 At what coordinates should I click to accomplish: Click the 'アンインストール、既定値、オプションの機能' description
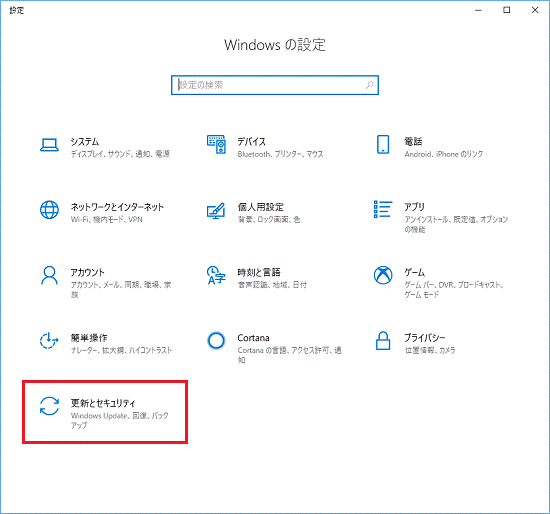[456, 225]
